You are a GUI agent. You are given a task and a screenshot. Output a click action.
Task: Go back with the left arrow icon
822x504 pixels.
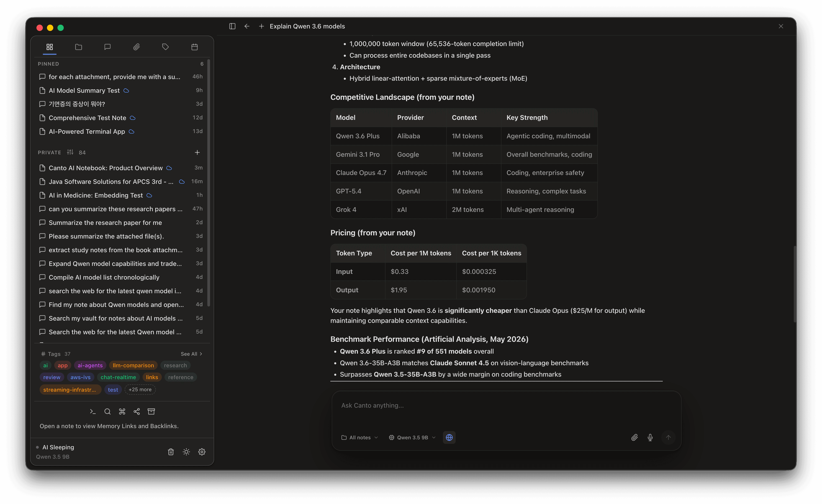click(x=247, y=26)
